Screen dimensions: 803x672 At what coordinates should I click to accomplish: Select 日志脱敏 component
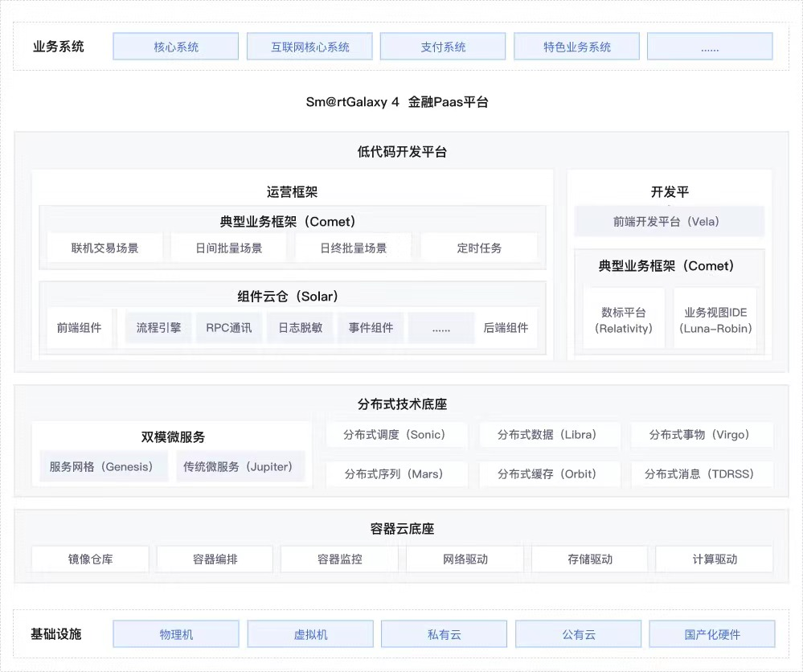(300, 327)
